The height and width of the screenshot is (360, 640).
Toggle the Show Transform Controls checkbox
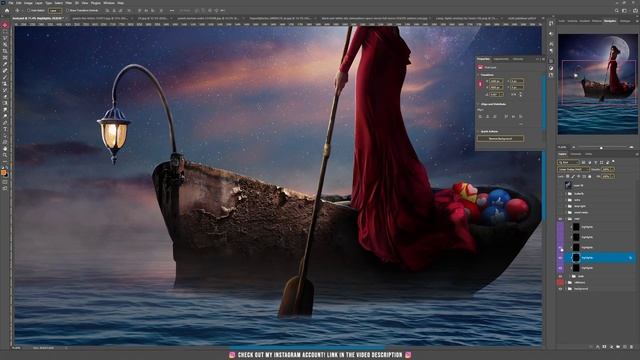[x=67, y=11]
